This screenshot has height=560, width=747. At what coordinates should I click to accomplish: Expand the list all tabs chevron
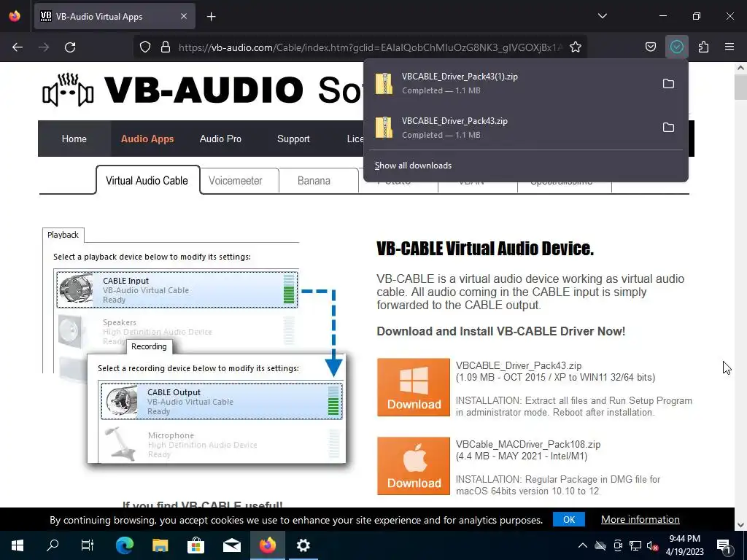(x=602, y=16)
